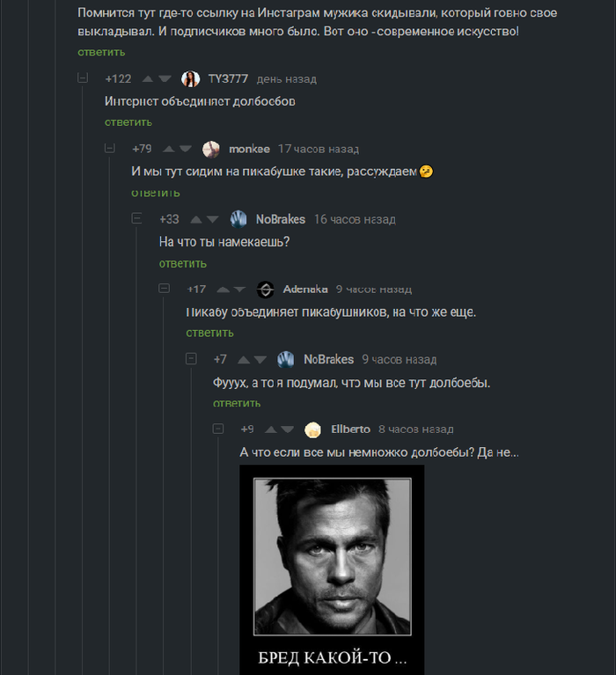Collapse TY3777's comment thread
The height and width of the screenshot is (675, 616).
pyautogui.click(x=84, y=78)
